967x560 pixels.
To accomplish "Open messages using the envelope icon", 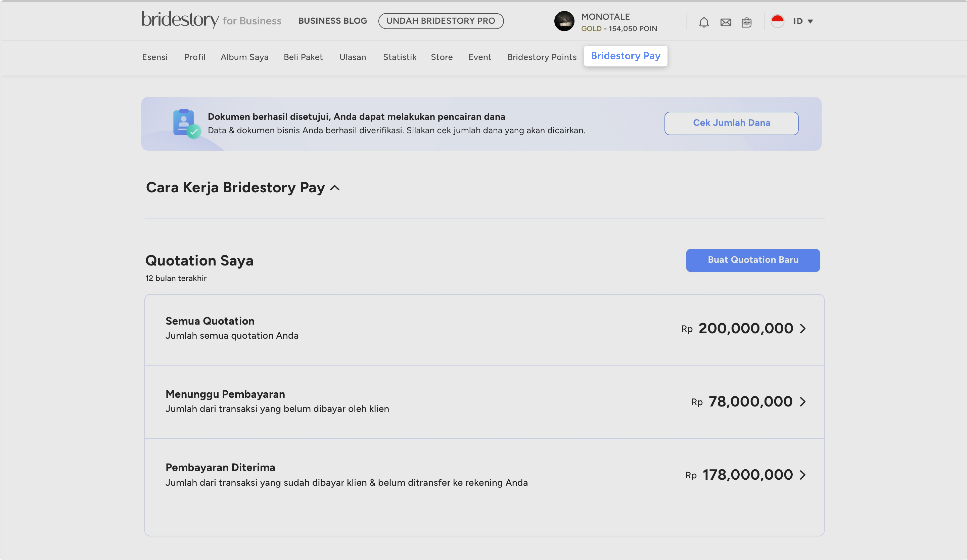I will tap(725, 22).
